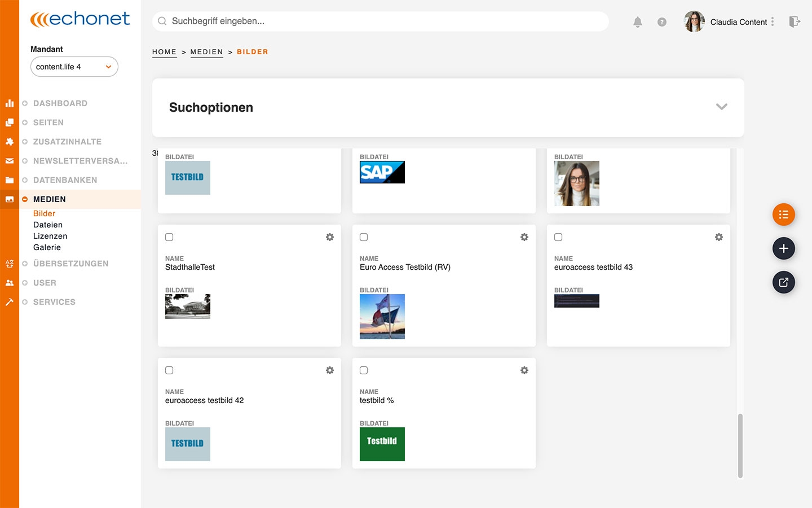Open gear settings for StadthalleTest card
812x508 pixels.
point(330,237)
